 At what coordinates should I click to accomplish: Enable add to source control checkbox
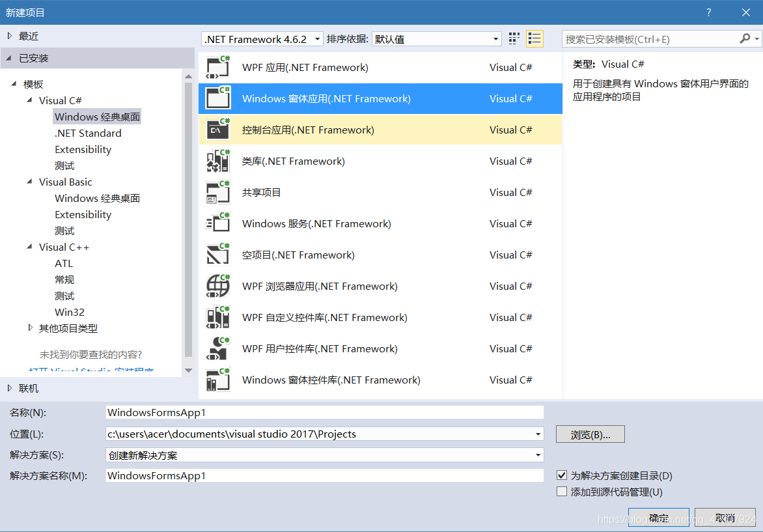(x=562, y=492)
